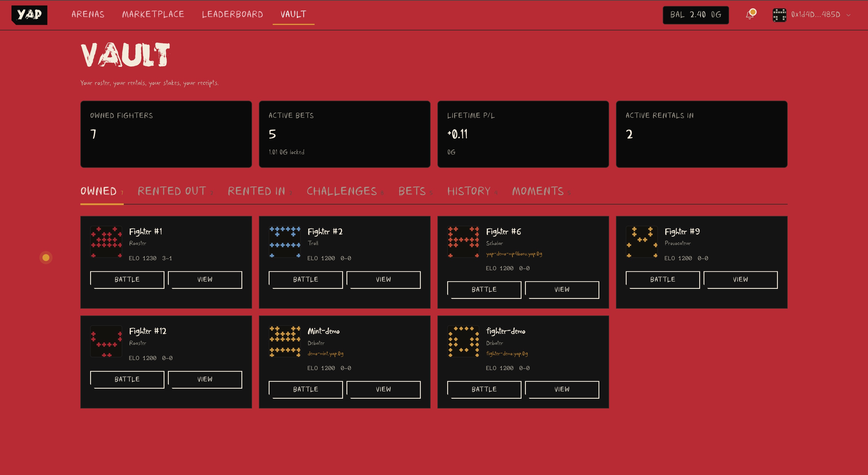Start battle with Fighter #6
This screenshot has width=868, height=475.
click(x=484, y=290)
